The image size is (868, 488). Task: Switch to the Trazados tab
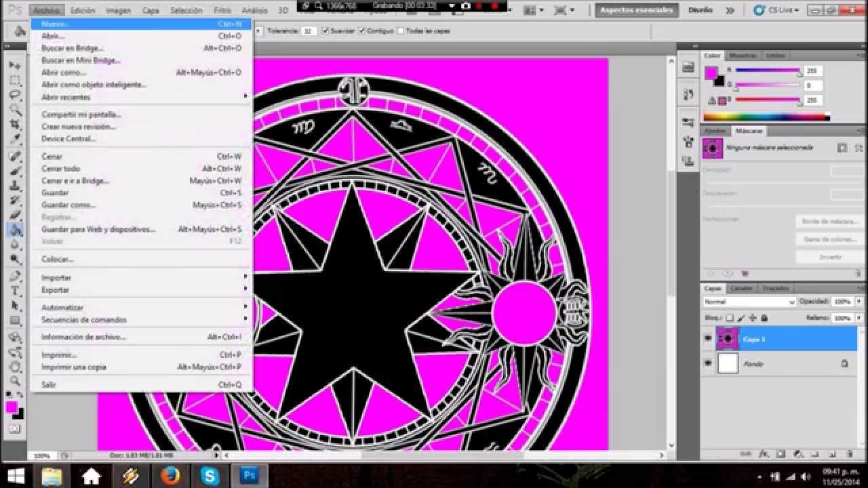pos(775,289)
